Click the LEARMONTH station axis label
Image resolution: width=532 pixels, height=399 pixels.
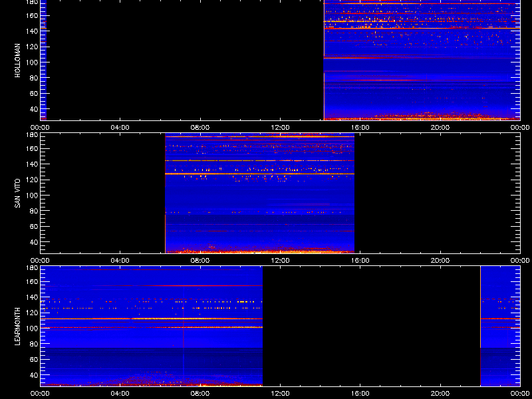[18, 327]
